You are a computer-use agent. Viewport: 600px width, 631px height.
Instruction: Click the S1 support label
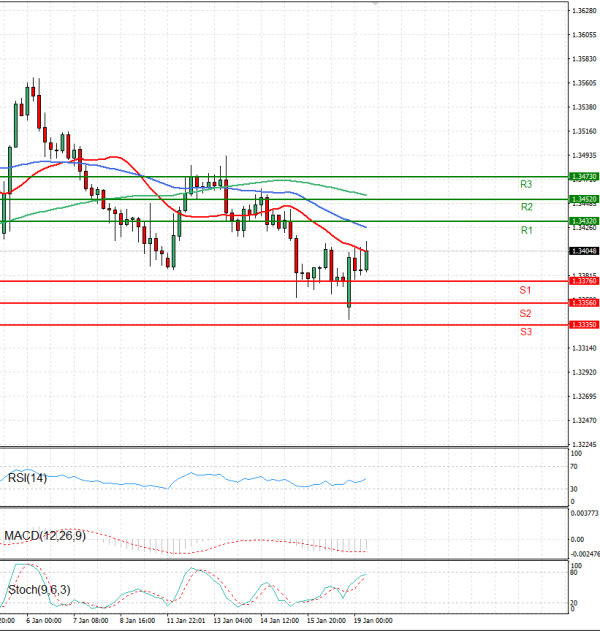525,290
